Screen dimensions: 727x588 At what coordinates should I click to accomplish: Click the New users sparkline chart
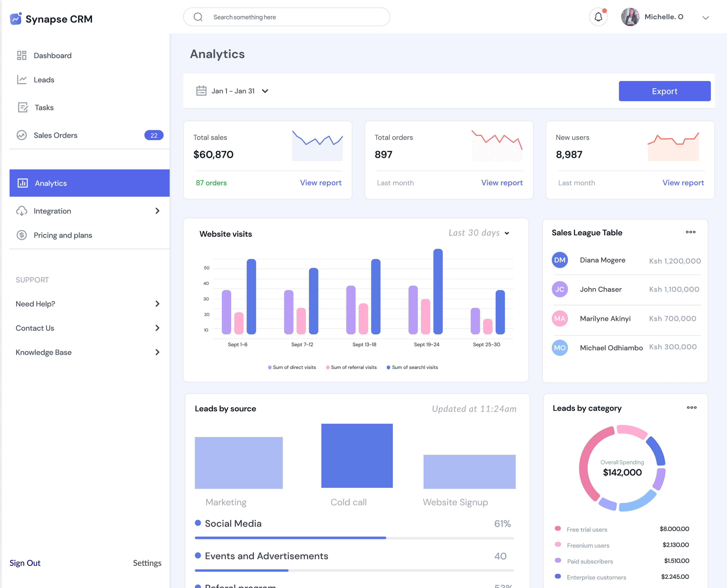[x=673, y=146]
